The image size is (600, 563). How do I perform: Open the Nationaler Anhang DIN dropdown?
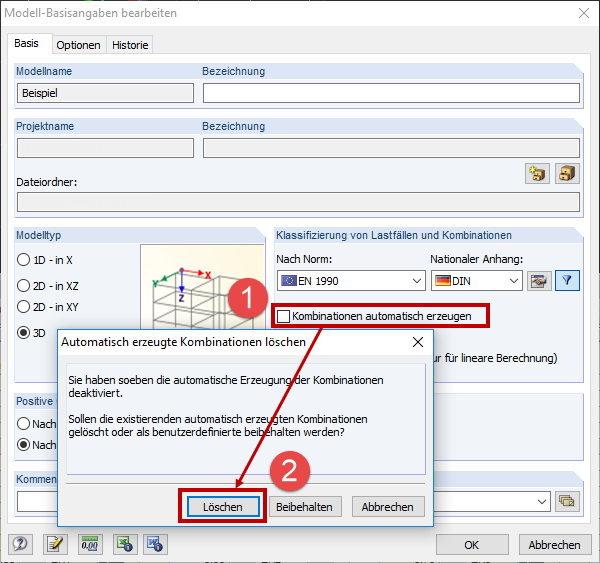coord(477,281)
